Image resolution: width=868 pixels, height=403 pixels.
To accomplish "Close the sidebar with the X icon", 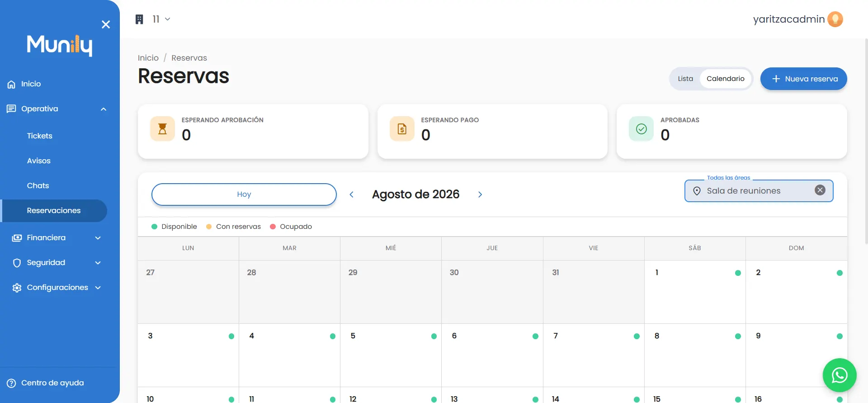I will 106,24.
